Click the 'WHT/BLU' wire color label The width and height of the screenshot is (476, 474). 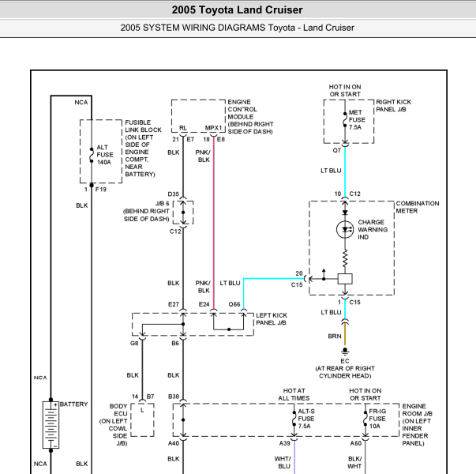click(283, 462)
